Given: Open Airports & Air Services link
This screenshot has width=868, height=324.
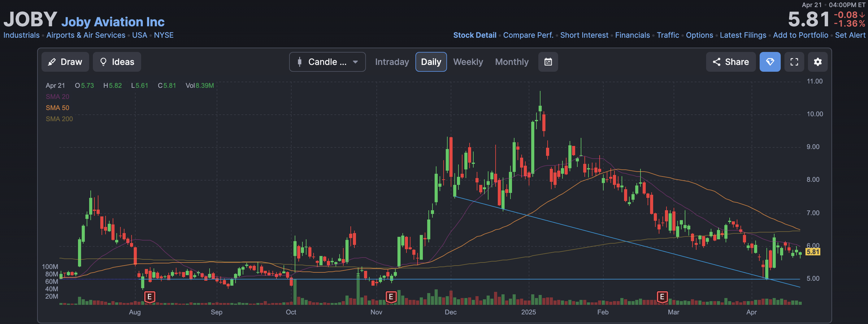Looking at the screenshot, I should (85, 35).
